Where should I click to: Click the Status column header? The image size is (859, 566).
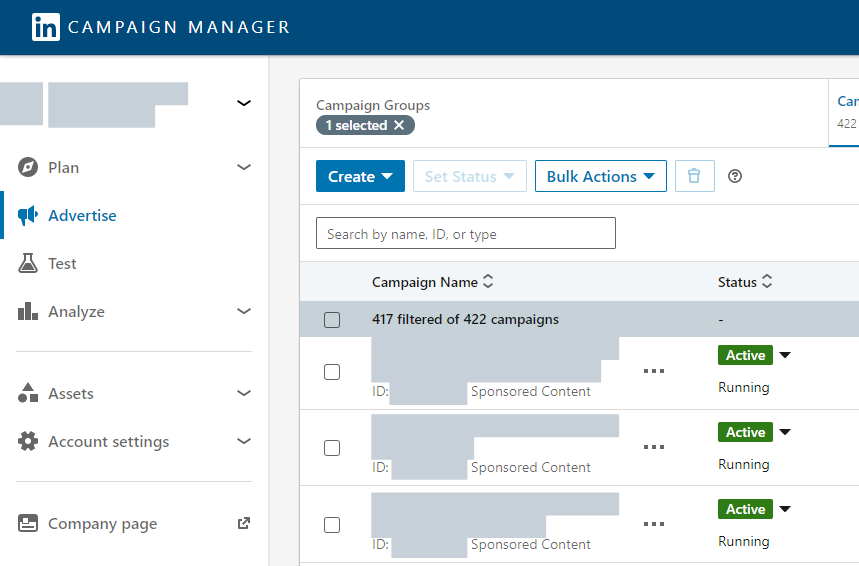pos(737,282)
